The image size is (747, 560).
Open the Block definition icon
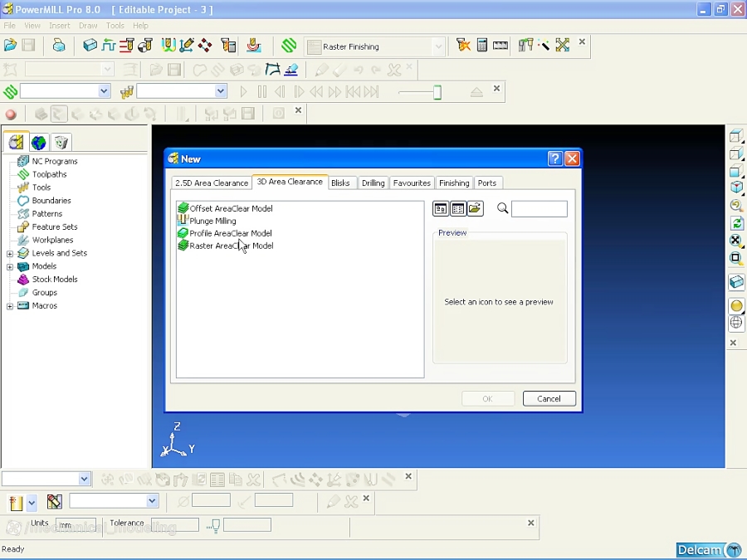pos(90,46)
